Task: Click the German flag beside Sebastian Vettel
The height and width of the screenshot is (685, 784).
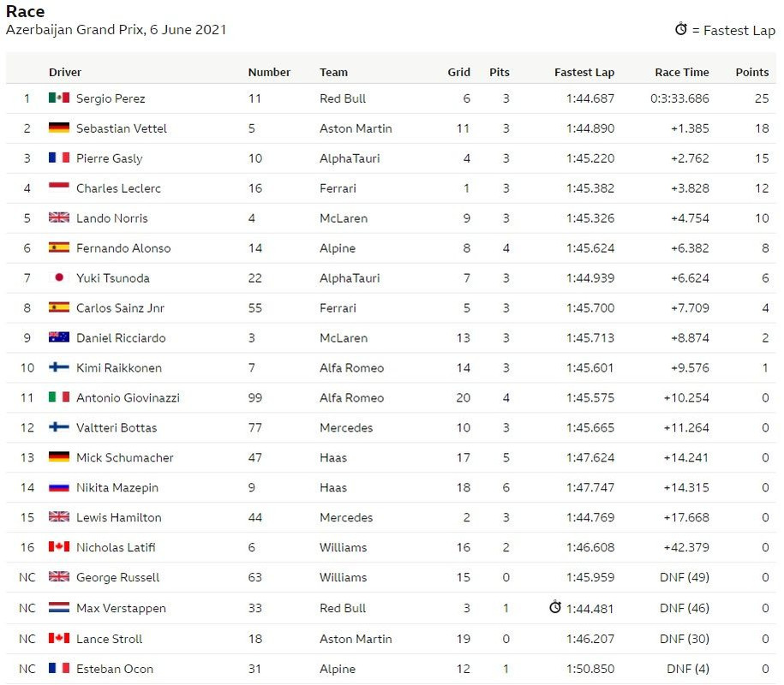Action: [59, 128]
